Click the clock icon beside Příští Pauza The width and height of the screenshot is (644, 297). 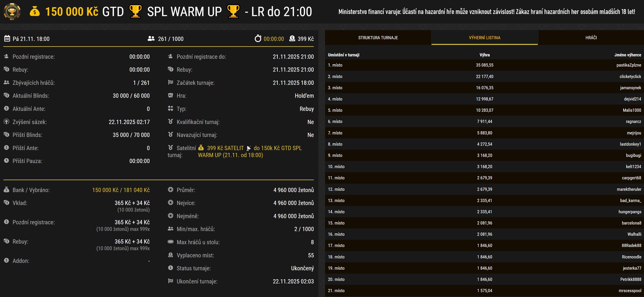[7, 160]
